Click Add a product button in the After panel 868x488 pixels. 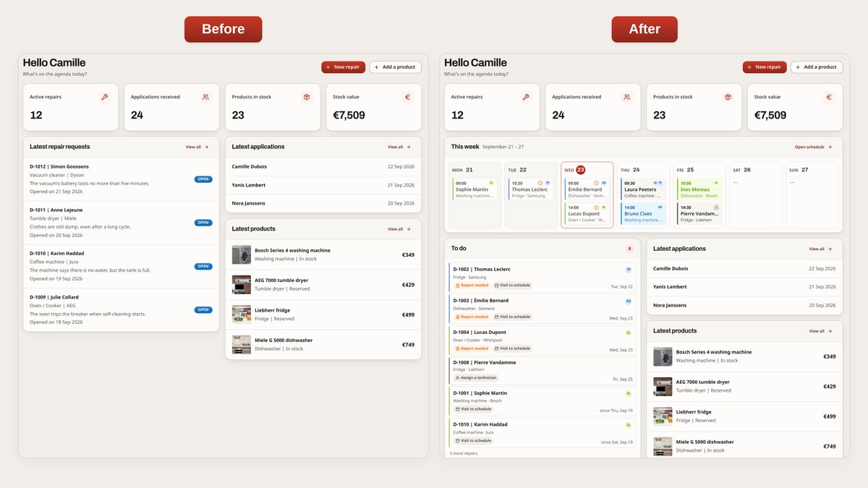817,67
